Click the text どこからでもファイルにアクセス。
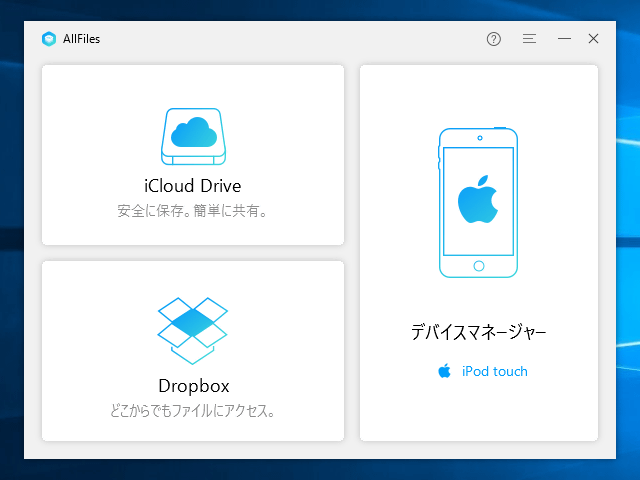This screenshot has width=640, height=480. pos(193,411)
